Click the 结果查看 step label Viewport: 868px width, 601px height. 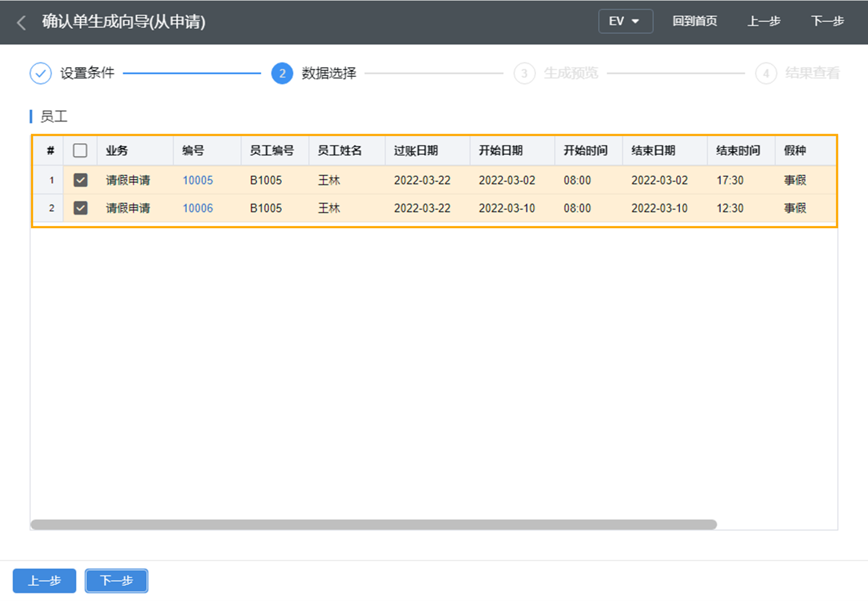pos(812,73)
